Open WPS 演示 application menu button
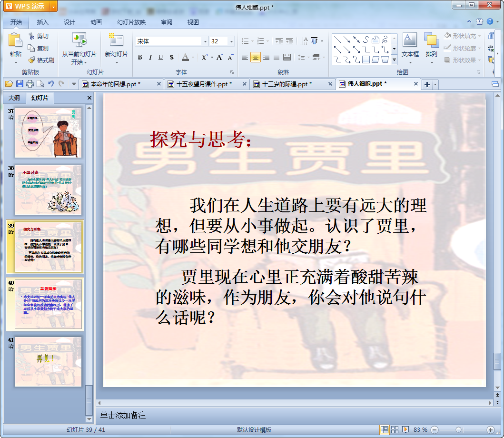Screen dimensions: 504x438 coord(30,6)
